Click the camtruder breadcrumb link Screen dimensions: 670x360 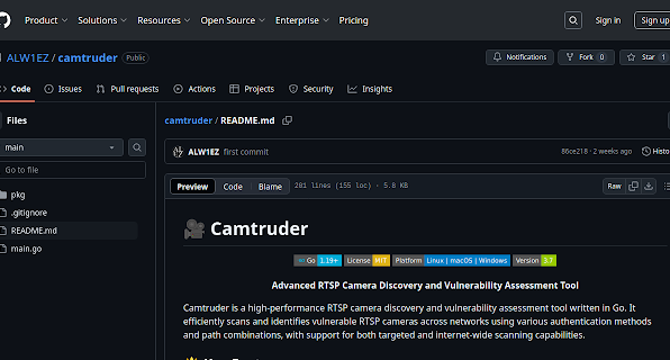[188, 121]
